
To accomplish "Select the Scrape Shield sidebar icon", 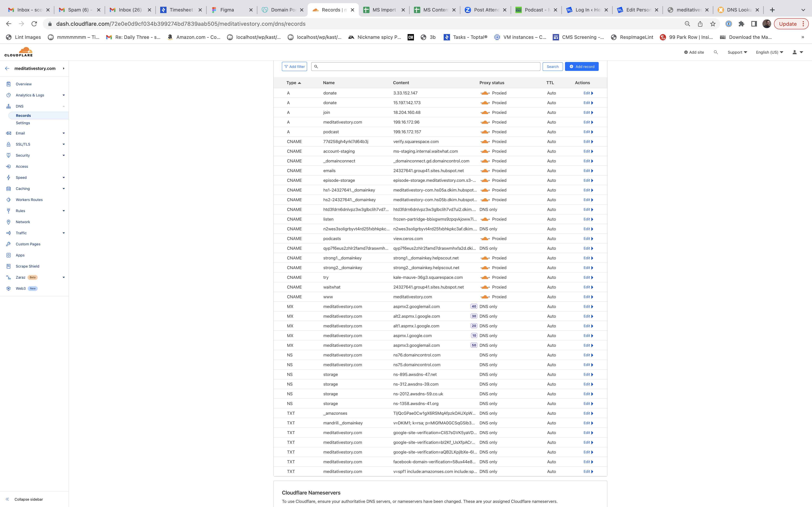I will 8,266.
